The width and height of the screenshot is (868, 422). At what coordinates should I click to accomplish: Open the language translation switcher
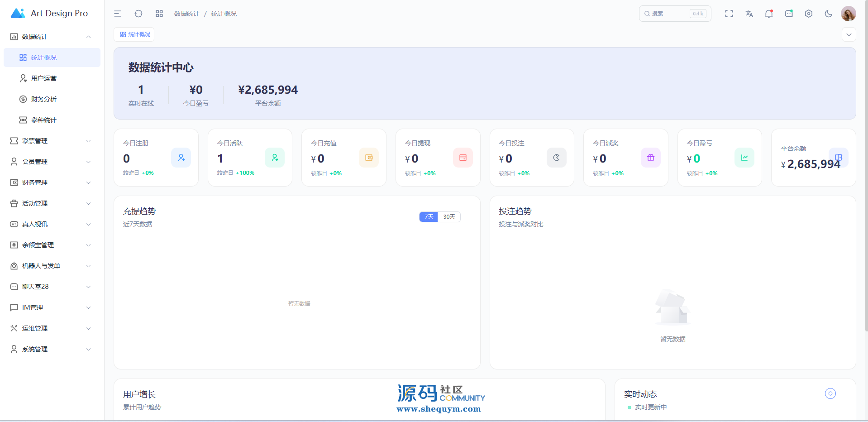tap(749, 14)
